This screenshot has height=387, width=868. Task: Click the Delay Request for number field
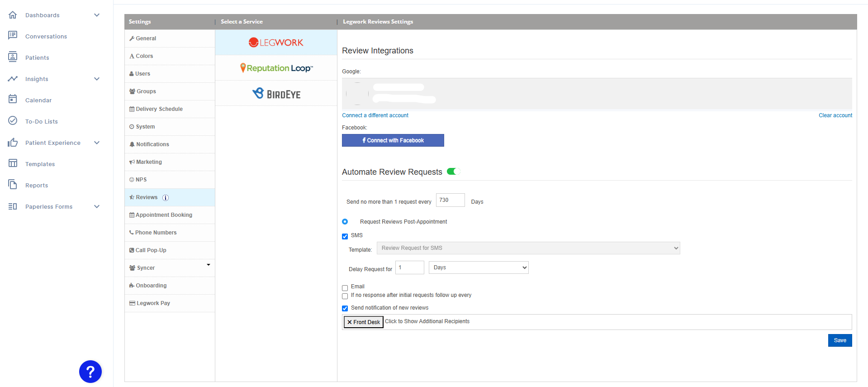(x=409, y=268)
